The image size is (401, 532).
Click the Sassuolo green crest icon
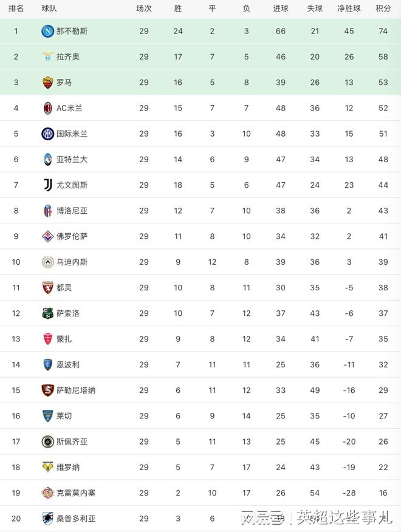point(47,313)
